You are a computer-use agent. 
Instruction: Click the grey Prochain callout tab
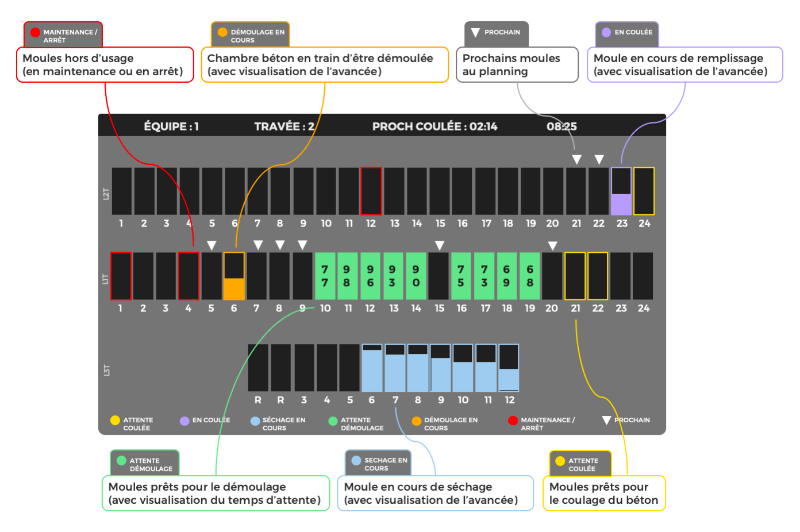click(497, 34)
